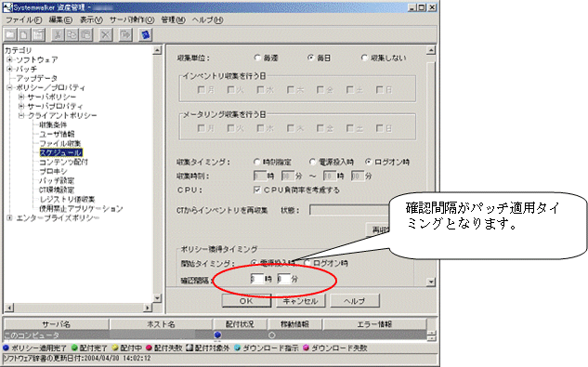Open the 管理(M) menu
This screenshot has height=367, width=588.
click(173, 20)
